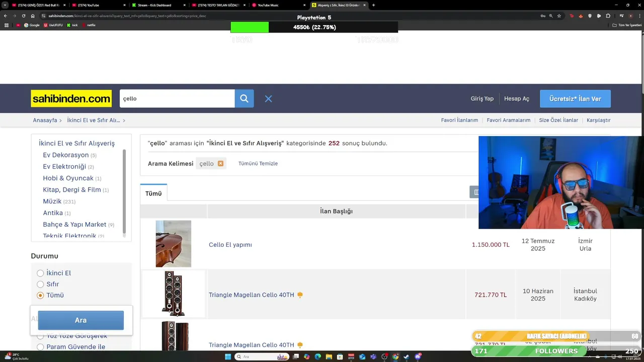Open the Apps grid icon in bookmarks bar

click(6, 25)
